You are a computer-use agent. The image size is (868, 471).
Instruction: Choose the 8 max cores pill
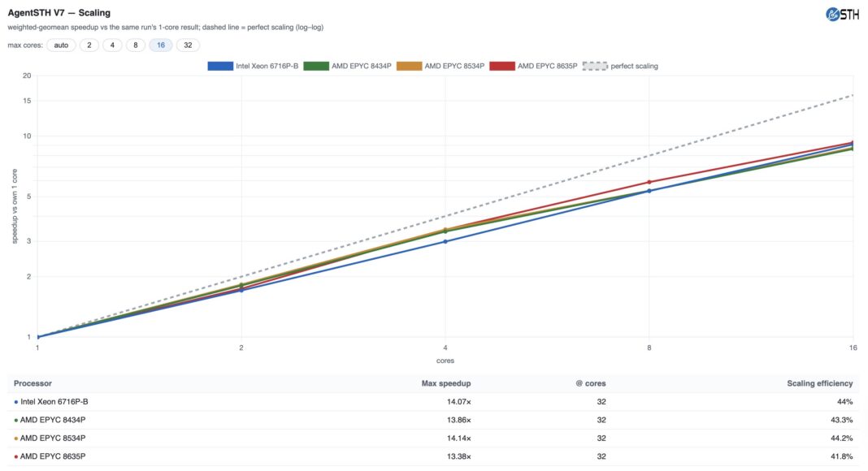[136, 45]
